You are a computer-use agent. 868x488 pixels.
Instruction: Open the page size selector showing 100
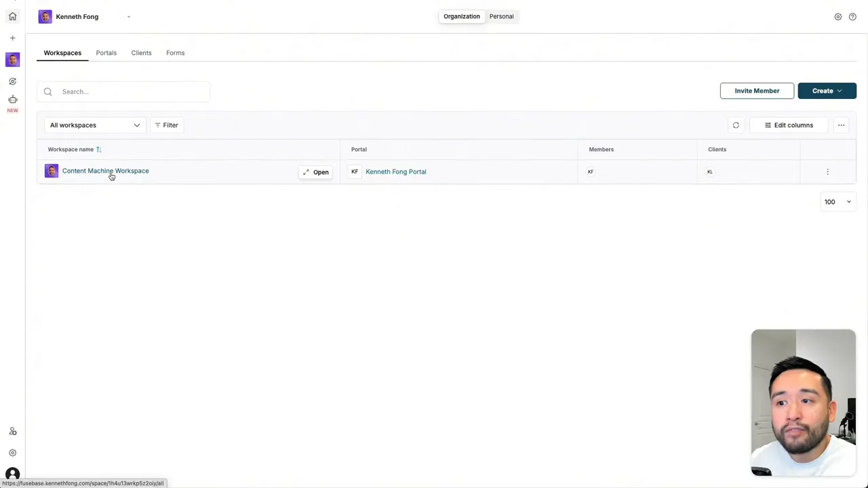coord(837,201)
